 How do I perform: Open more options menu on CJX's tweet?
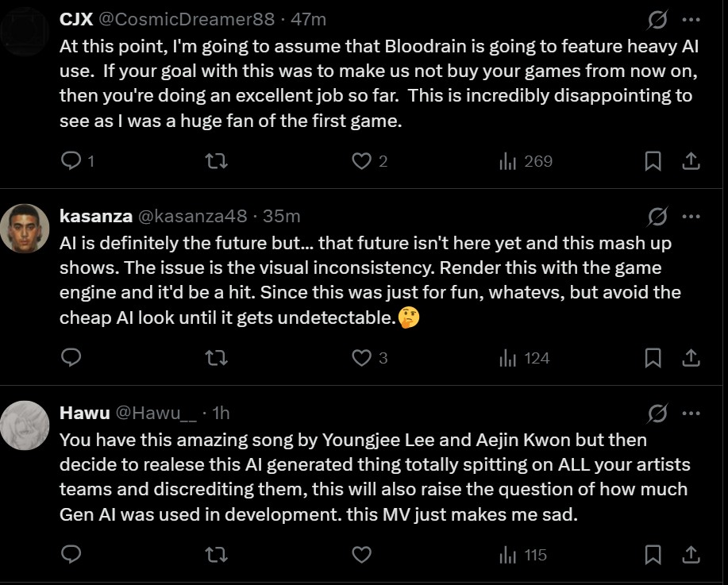coord(691,20)
